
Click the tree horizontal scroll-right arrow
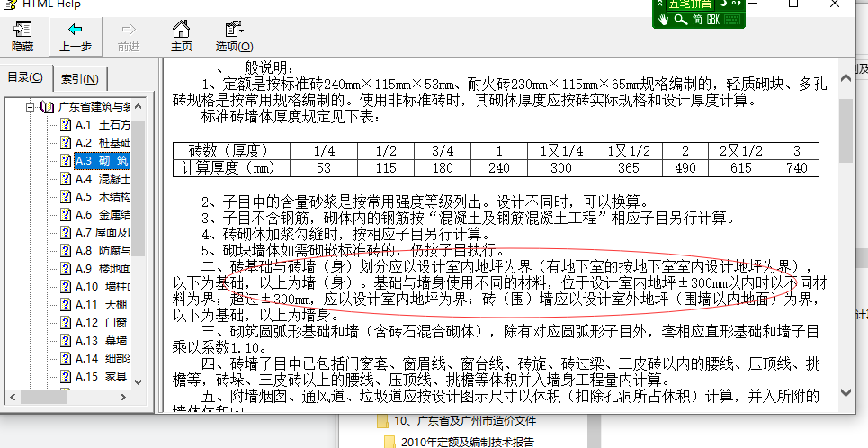click(123, 397)
